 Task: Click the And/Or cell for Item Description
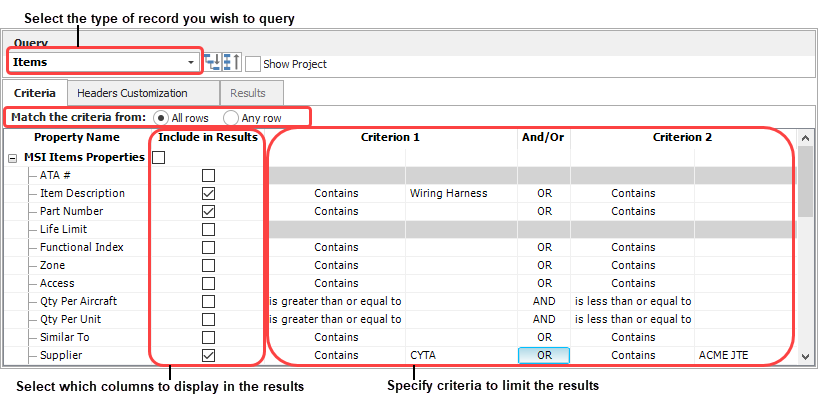(x=544, y=194)
